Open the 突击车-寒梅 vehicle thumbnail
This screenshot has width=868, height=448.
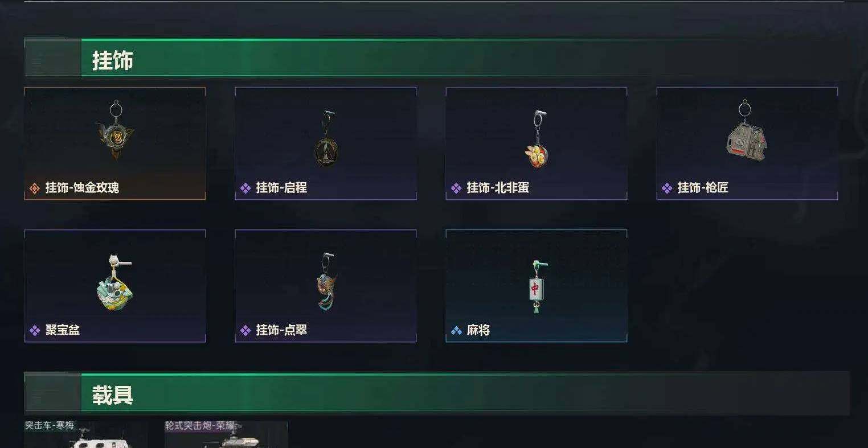(85, 434)
